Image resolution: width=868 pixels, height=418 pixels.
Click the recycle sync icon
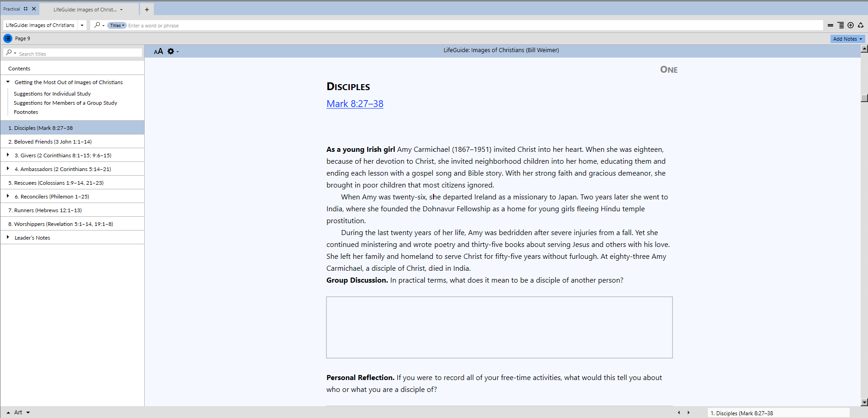pyautogui.click(x=861, y=26)
